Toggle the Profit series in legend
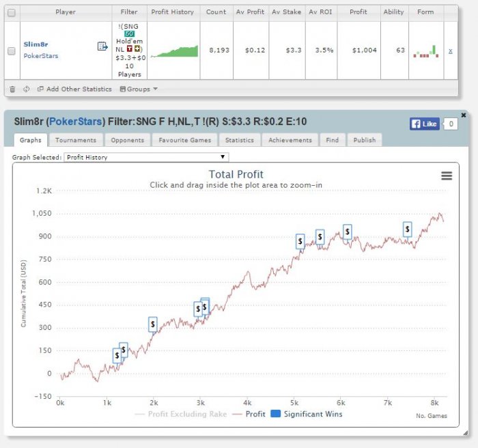 tap(249, 414)
